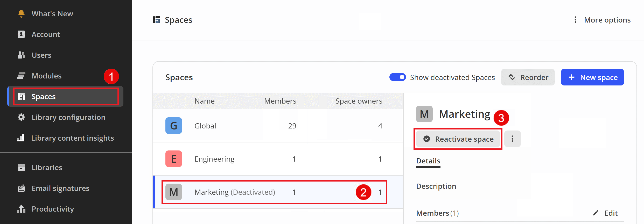
Task: Click the Reorder button
Action: (x=528, y=77)
